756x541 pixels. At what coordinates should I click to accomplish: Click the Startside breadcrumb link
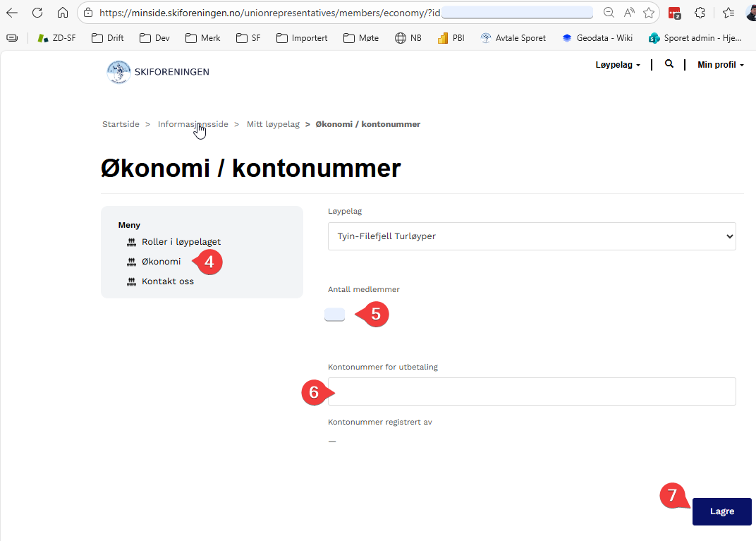pos(121,124)
